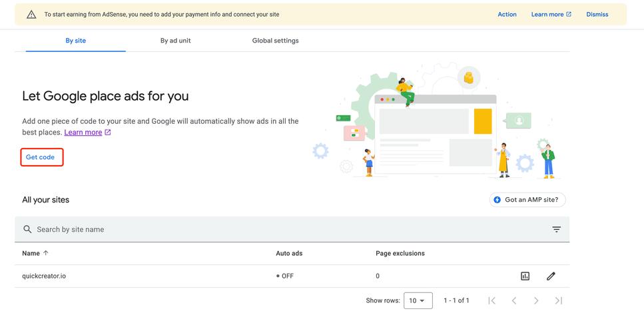The image size is (644, 333).
Task: Open the filter icon in the search bar
Action: click(556, 229)
